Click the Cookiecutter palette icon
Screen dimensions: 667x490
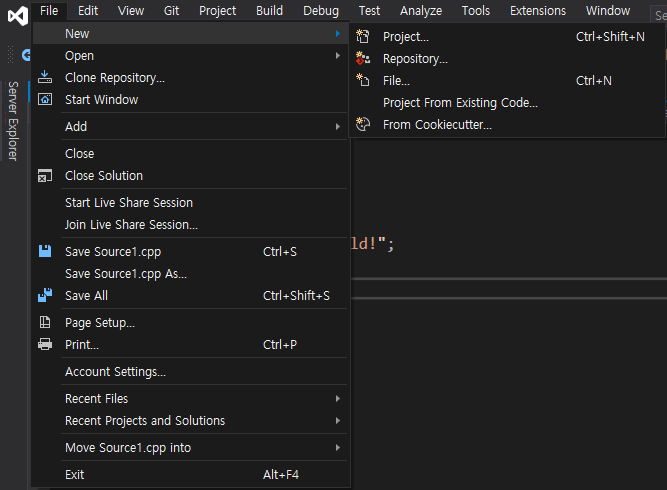[x=362, y=124]
